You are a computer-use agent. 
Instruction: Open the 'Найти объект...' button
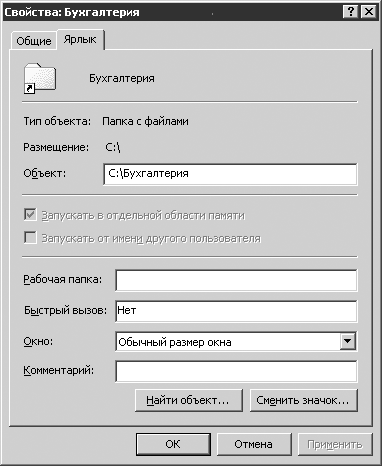pyautogui.click(x=188, y=400)
